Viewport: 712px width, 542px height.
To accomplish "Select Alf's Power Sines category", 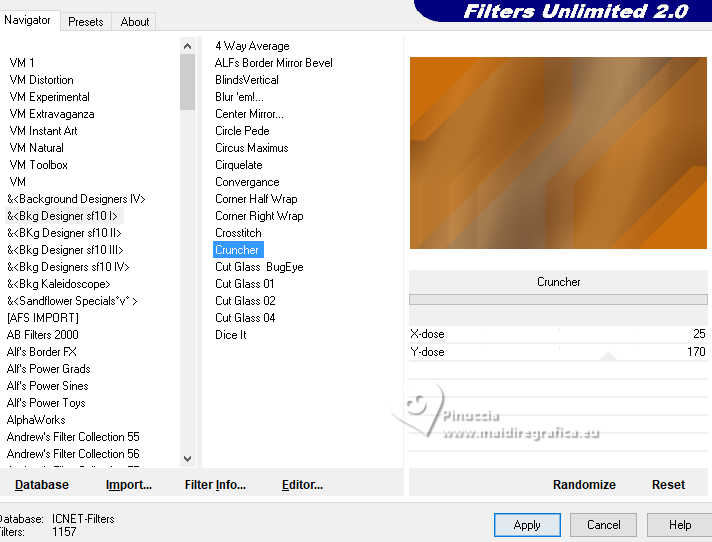I will click(47, 386).
